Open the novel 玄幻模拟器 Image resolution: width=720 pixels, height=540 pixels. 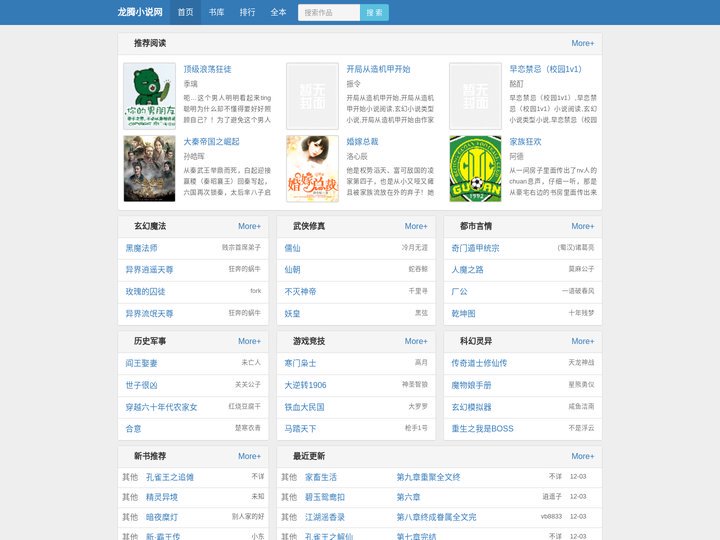pyautogui.click(x=471, y=407)
